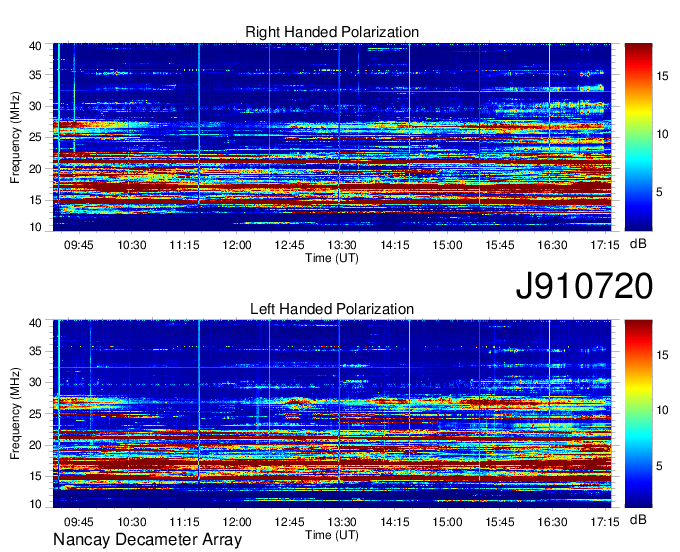Click 09:45 tick on Left Handed time axis
Screen dimensions: 680x552
pos(78,522)
